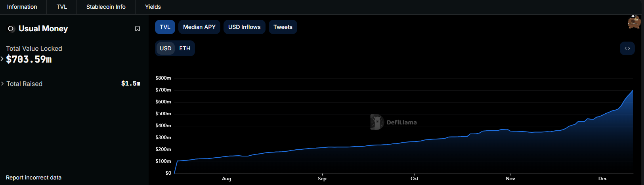
Task: Expand the Total Raised details
Action: point(2,84)
